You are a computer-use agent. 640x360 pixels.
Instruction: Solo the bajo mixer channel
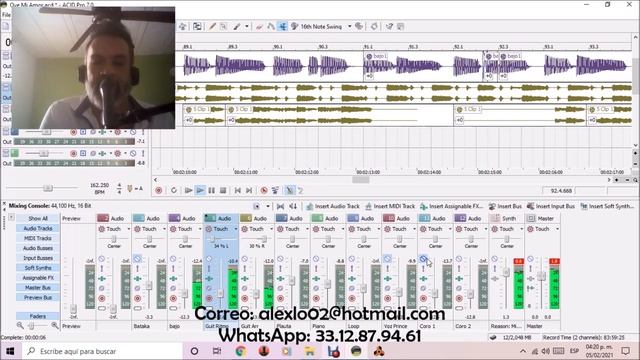click(x=173, y=269)
